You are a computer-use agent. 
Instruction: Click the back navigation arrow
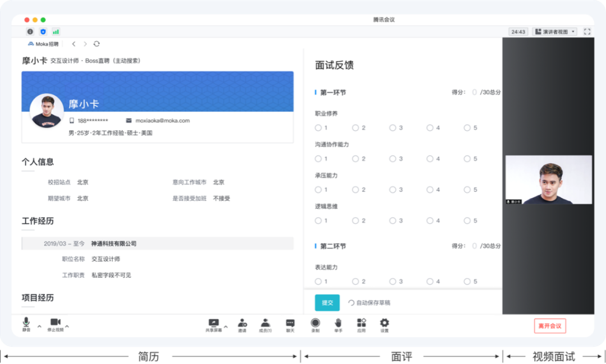tap(74, 44)
